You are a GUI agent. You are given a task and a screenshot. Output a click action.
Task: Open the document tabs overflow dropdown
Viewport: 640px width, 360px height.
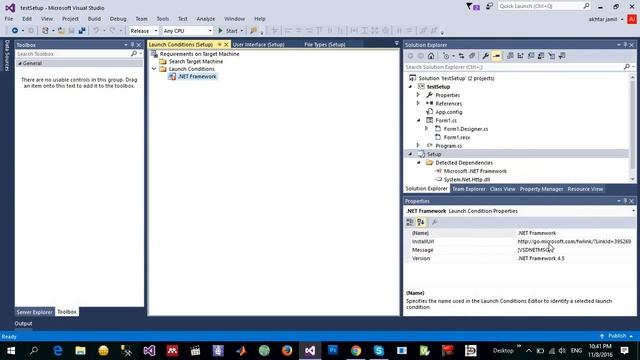click(x=396, y=43)
